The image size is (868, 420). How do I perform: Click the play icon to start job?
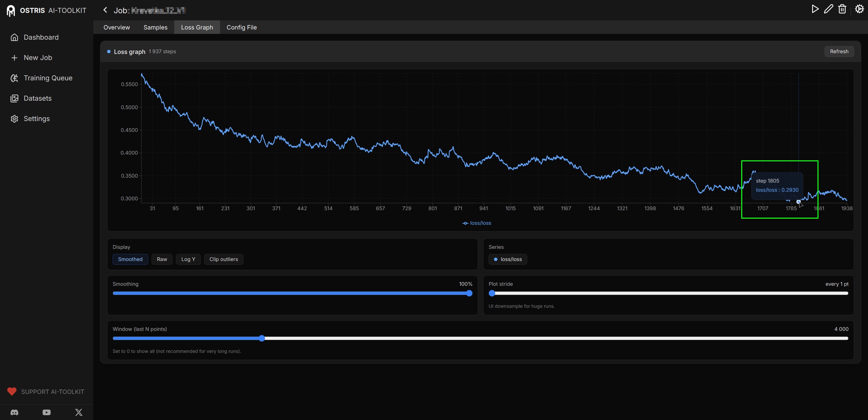(x=815, y=9)
